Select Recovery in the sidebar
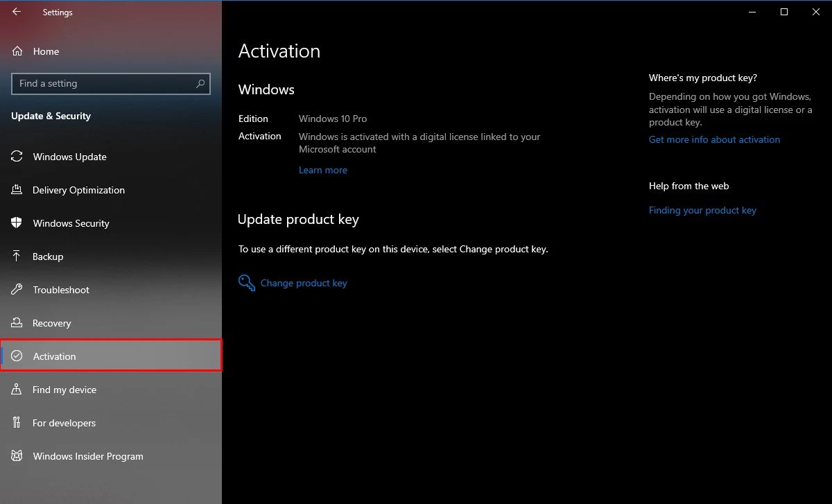 coord(111,323)
